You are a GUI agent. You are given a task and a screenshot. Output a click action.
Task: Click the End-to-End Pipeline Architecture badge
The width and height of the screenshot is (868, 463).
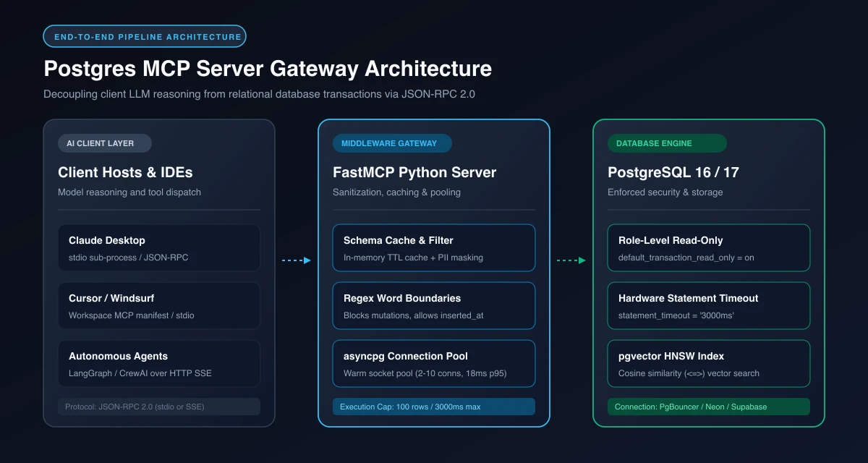(145, 36)
